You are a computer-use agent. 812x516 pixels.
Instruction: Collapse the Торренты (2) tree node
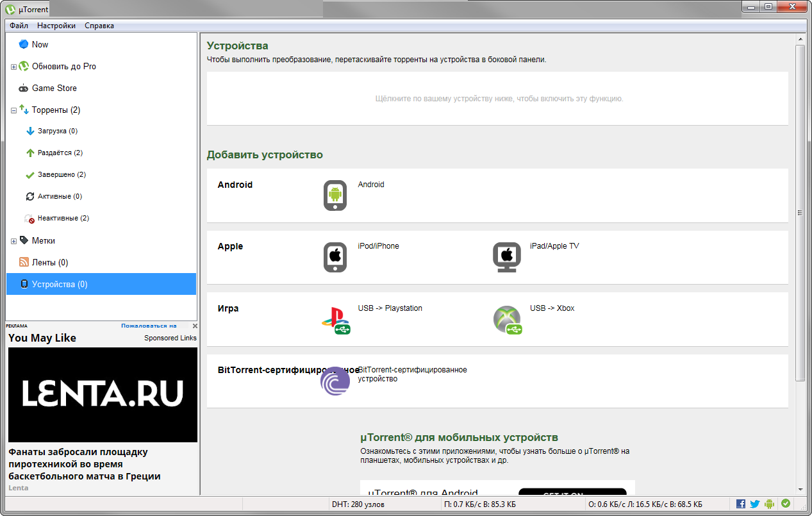point(13,110)
